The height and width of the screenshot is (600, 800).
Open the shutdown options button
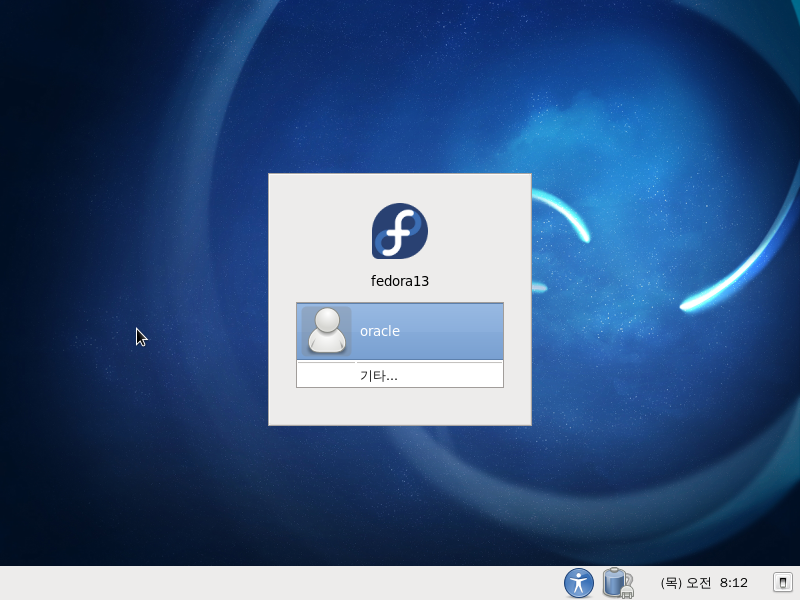pos(782,583)
